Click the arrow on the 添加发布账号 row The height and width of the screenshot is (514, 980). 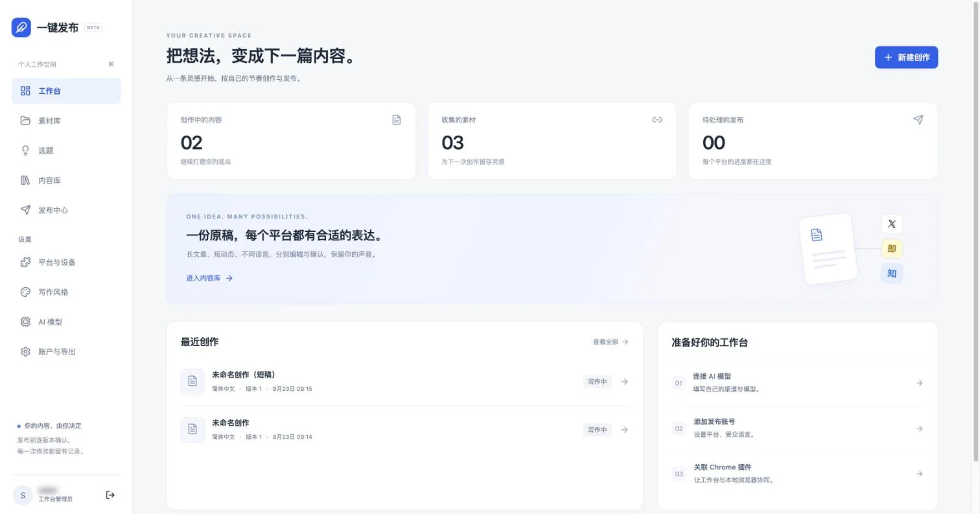[919, 428]
